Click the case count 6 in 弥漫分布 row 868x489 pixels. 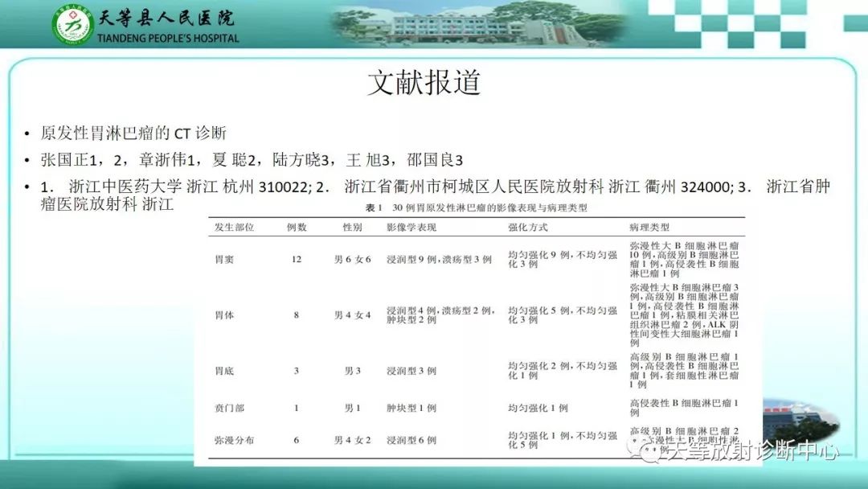pyautogui.click(x=296, y=440)
